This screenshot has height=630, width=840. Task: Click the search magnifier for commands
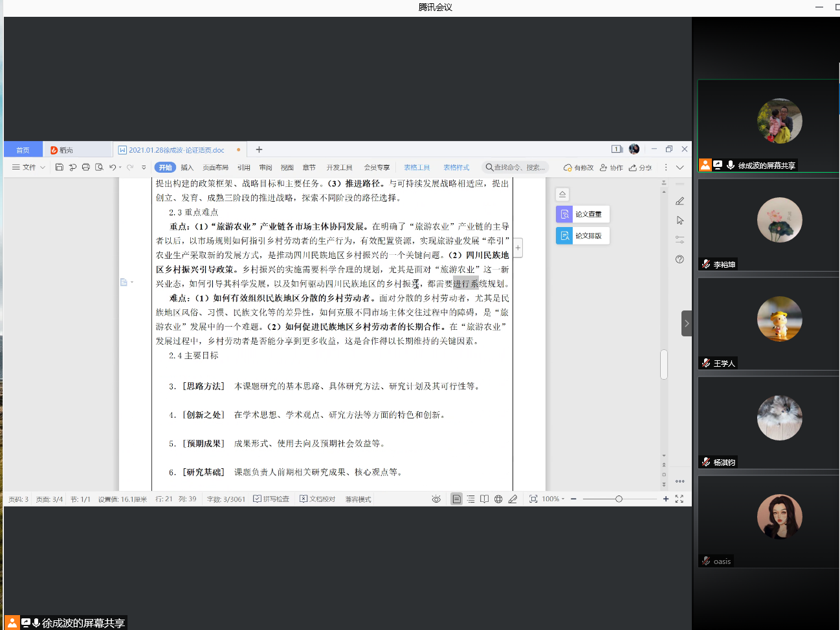pyautogui.click(x=489, y=168)
